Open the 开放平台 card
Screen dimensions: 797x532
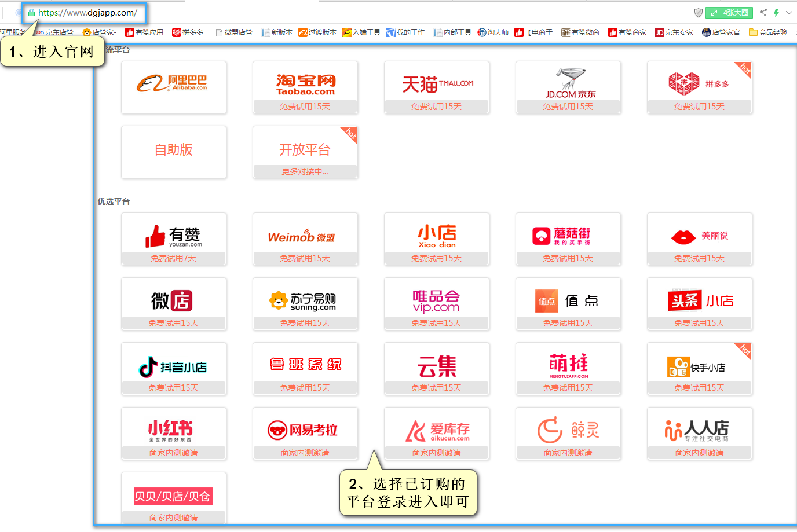click(305, 152)
